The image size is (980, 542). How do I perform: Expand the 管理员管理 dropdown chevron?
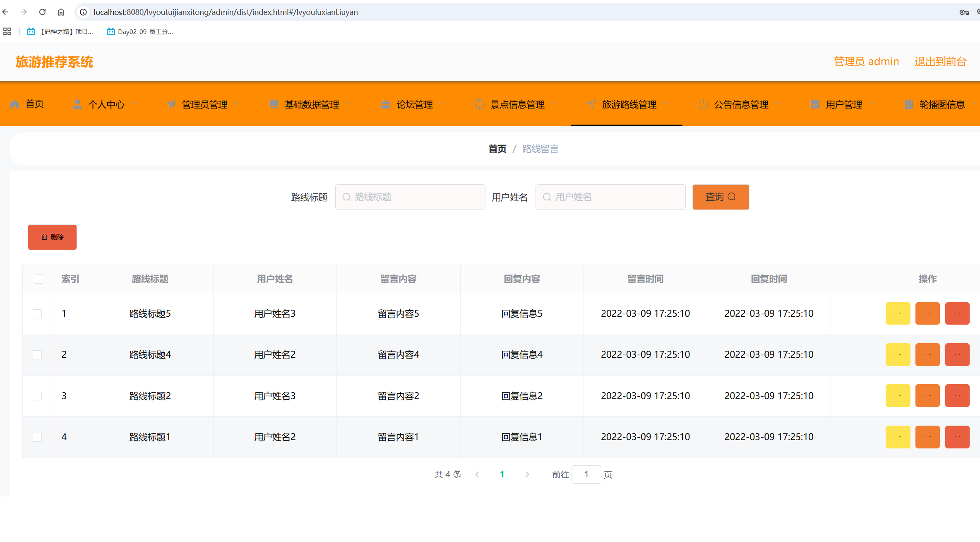pos(236,104)
